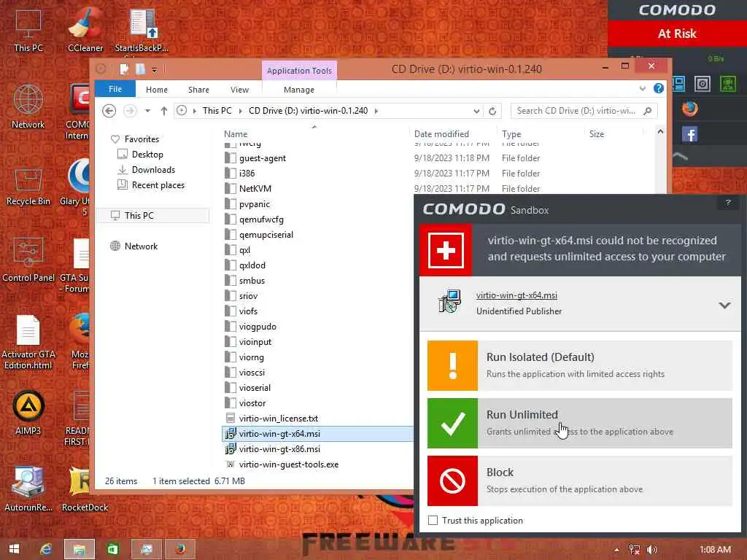Screen dimensions: 747x560
Task: Go back in Explorer navigation
Action: click(x=109, y=111)
